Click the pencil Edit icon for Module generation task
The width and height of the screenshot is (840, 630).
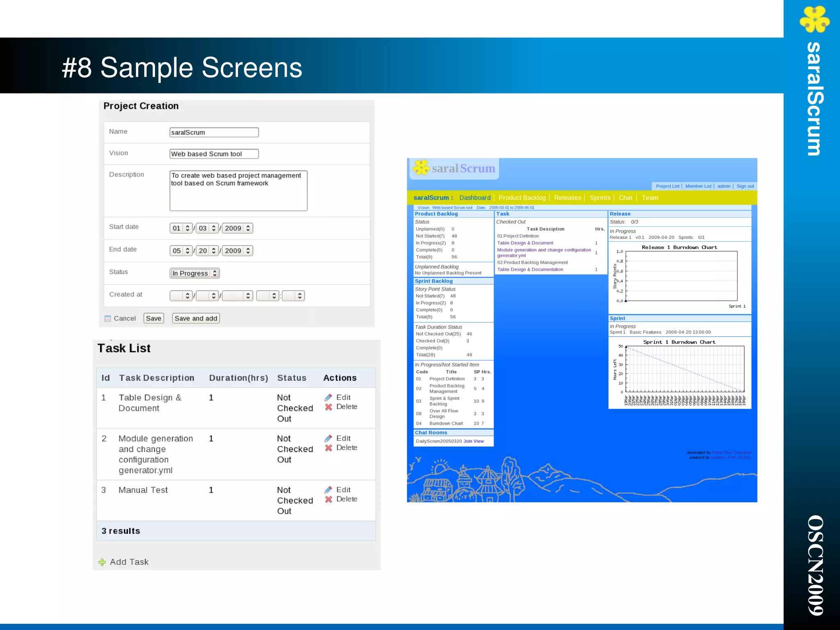[x=328, y=439]
